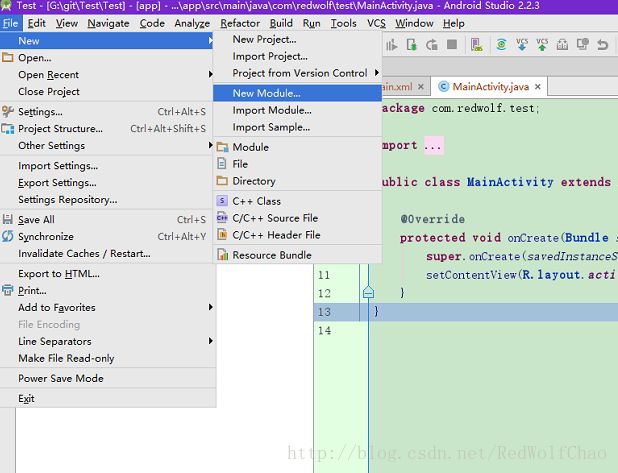618x473 pixels.
Task: Click the Project Structure icon
Action: pyautogui.click(x=7, y=128)
